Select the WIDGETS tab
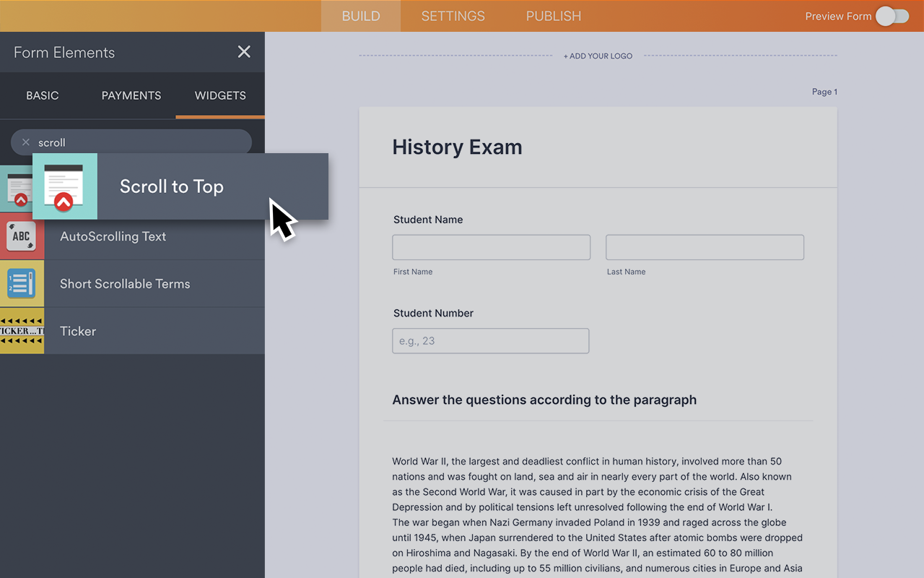The height and width of the screenshot is (578, 924). click(x=220, y=95)
